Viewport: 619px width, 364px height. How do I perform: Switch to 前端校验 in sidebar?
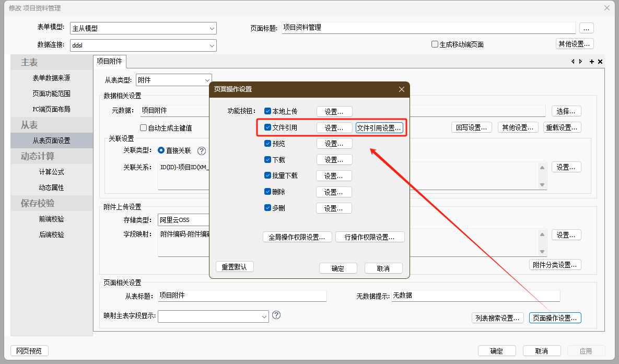[x=52, y=219]
